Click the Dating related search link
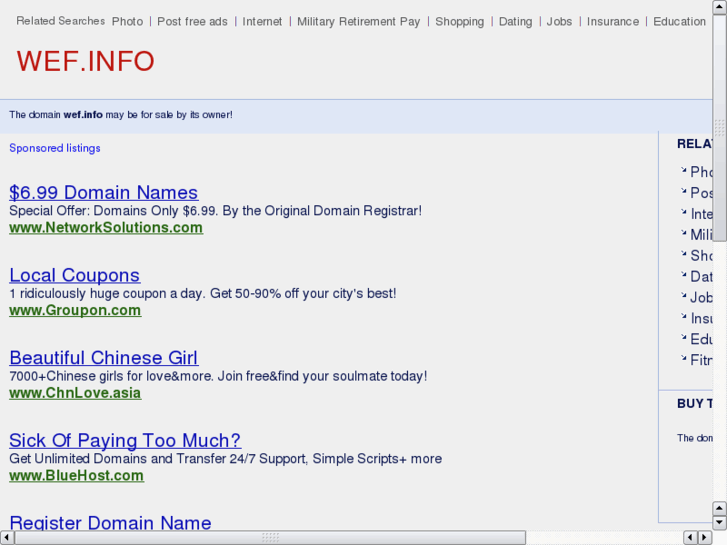This screenshot has width=727, height=545. [516, 22]
